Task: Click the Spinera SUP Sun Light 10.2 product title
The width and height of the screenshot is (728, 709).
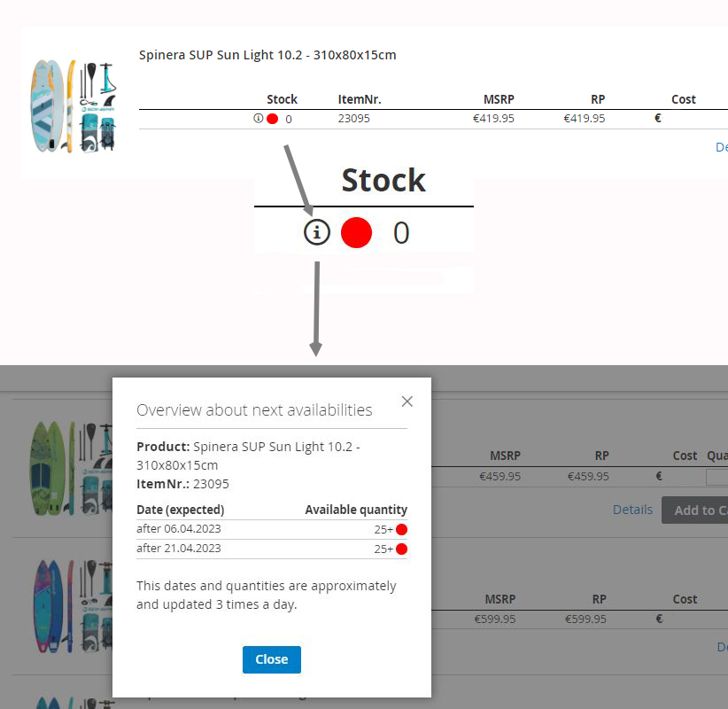Action: (x=267, y=55)
